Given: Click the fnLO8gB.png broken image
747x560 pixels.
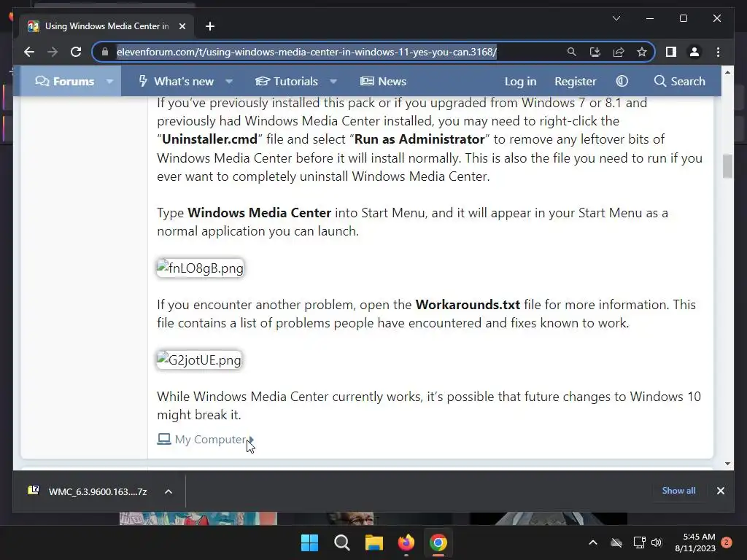Looking at the screenshot, I should point(200,268).
